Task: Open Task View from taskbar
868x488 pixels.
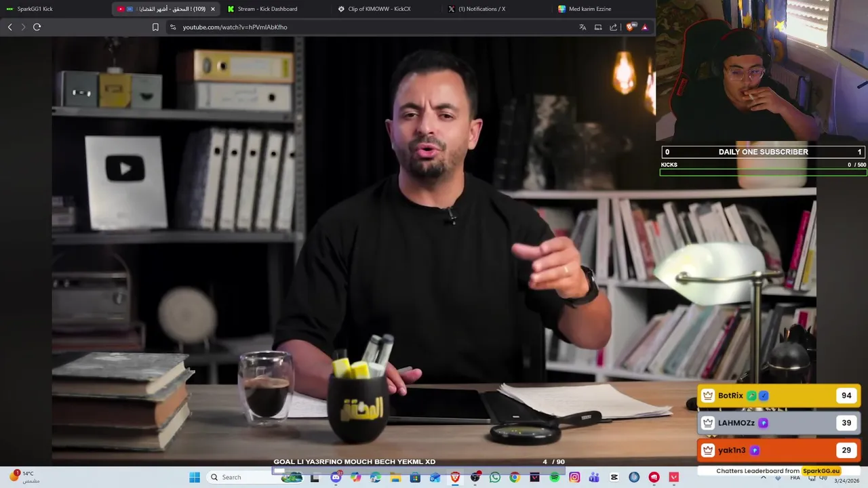Action: click(315, 477)
